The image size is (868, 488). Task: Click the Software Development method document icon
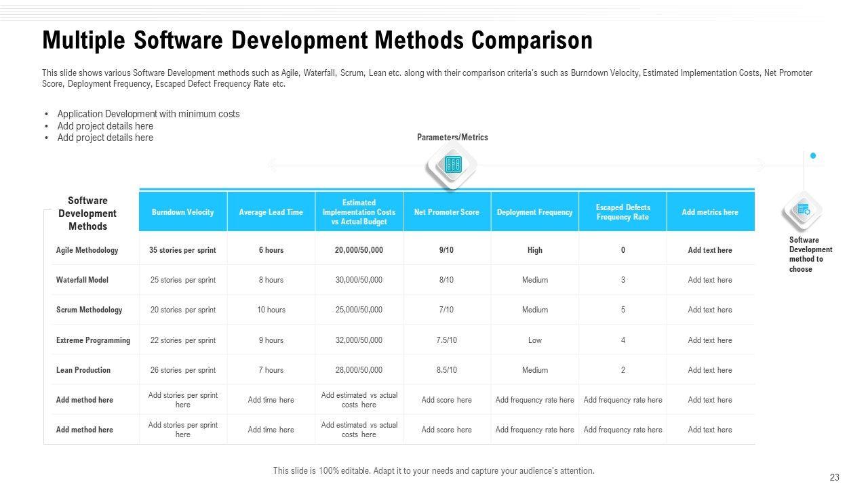pyautogui.click(x=804, y=210)
